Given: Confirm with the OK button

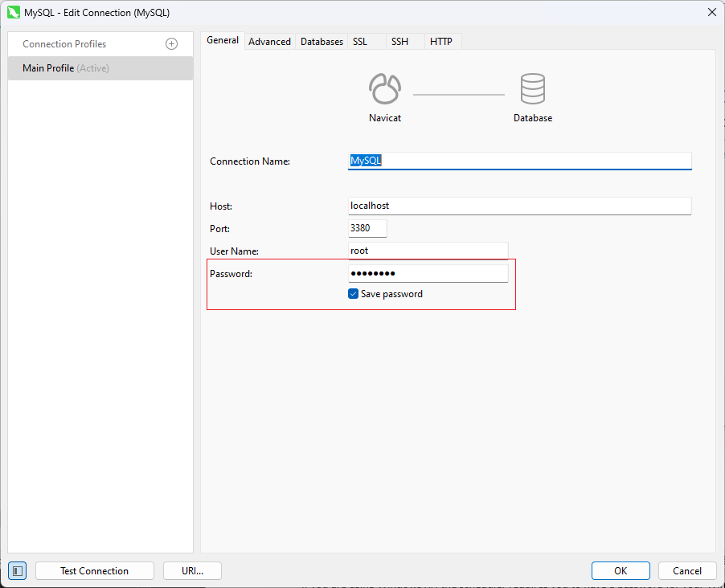Looking at the screenshot, I should (621, 571).
